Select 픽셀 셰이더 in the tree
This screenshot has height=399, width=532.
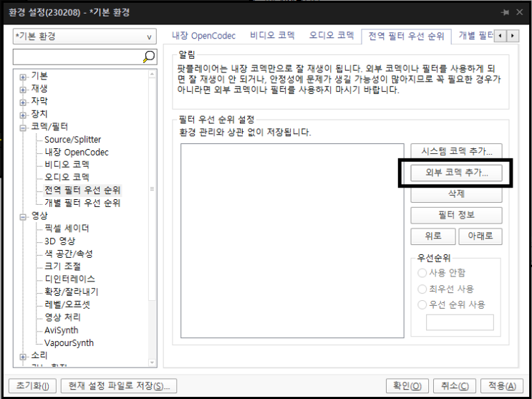67,229
